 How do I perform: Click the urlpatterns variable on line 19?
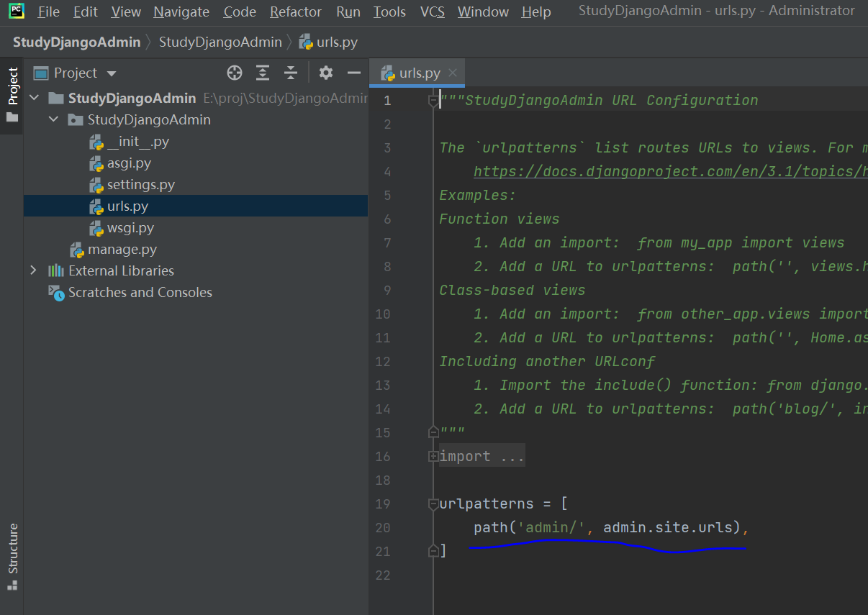click(x=487, y=504)
